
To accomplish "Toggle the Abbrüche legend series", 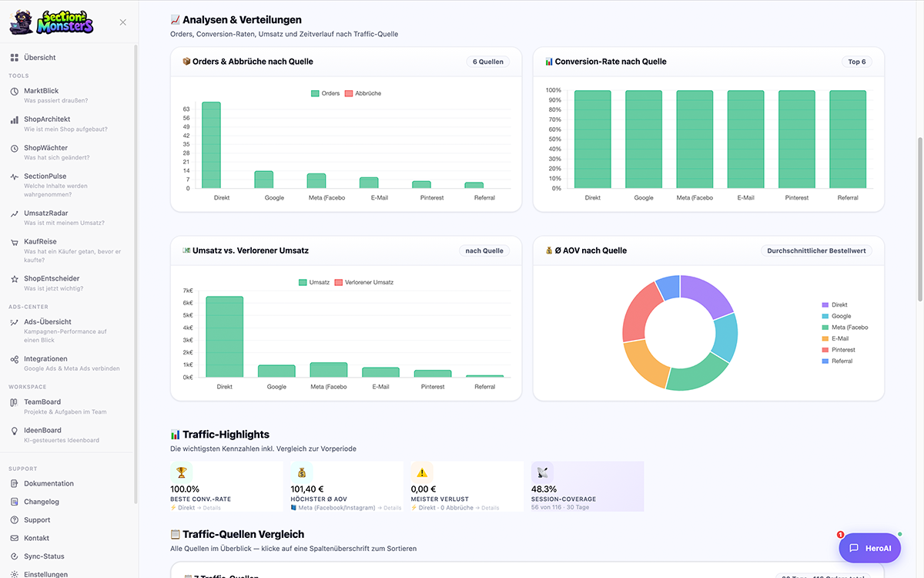I will [x=363, y=93].
